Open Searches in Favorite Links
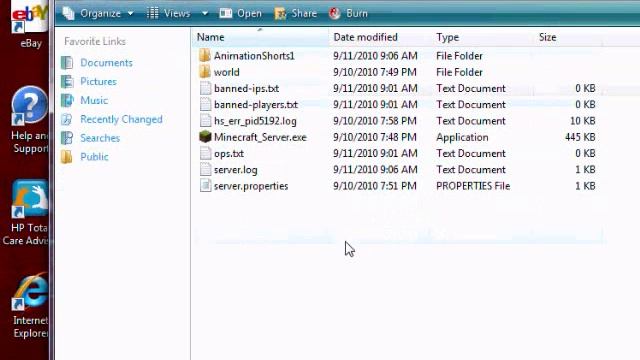The image size is (640, 360). coord(100,138)
